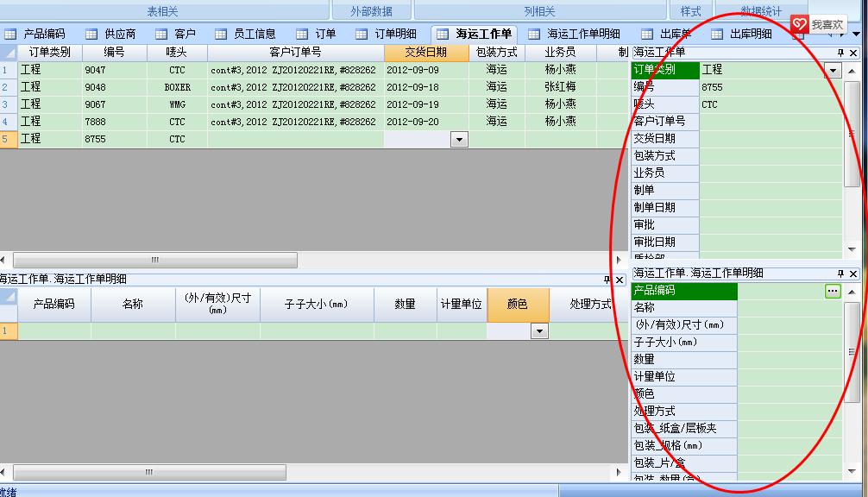Close the 海运工作单 side panel
Image resolution: width=868 pixels, height=497 pixels.
click(854, 53)
